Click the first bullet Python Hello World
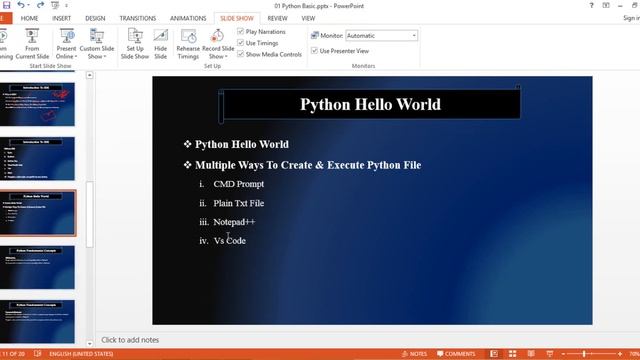640x360 pixels. [242, 144]
